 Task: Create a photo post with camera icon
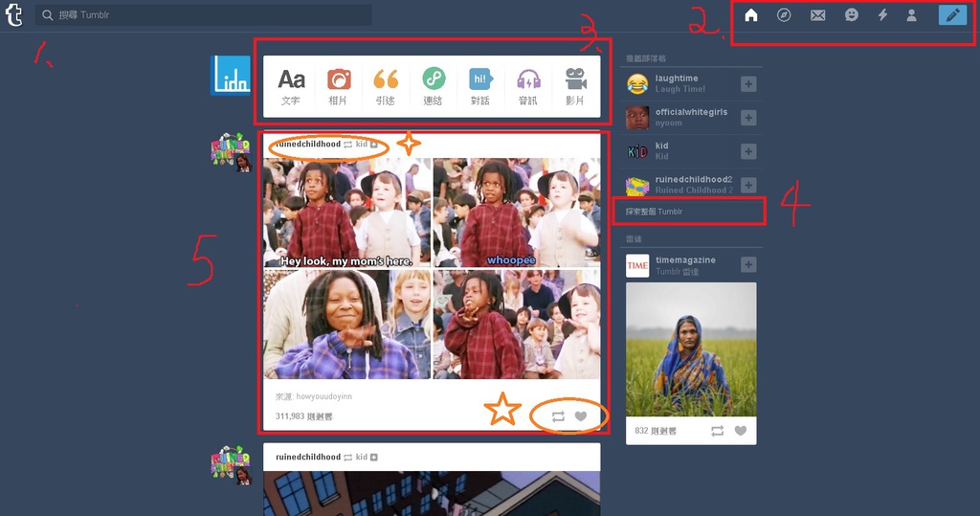[x=338, y=87]
